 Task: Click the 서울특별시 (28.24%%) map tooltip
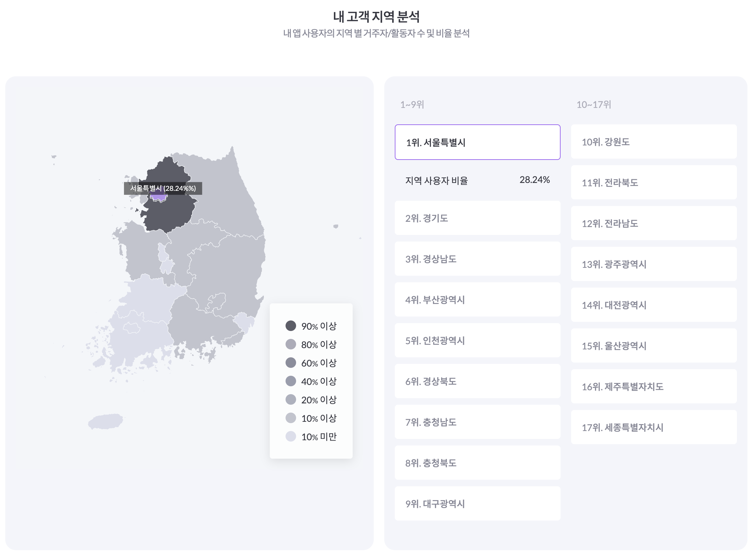[163, 189]
